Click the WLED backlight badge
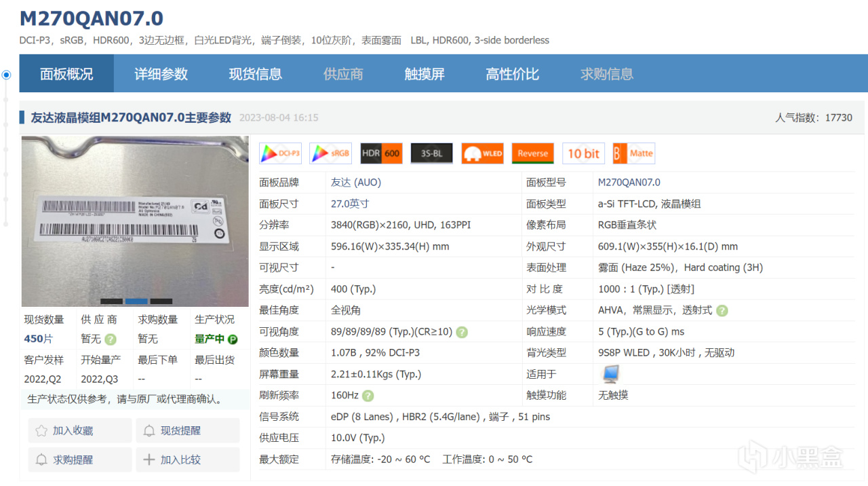The height and width of the screenshot is (486, 868). coord(482,153)
